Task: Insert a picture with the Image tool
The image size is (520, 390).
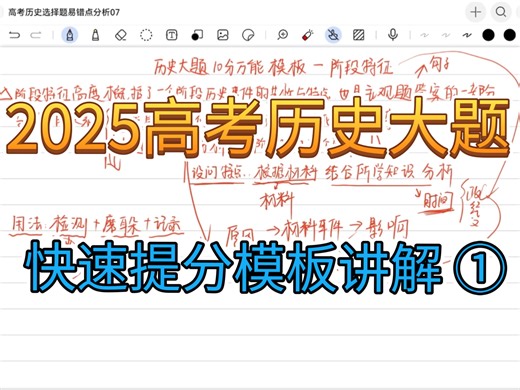Action: [x=223, y=35]
